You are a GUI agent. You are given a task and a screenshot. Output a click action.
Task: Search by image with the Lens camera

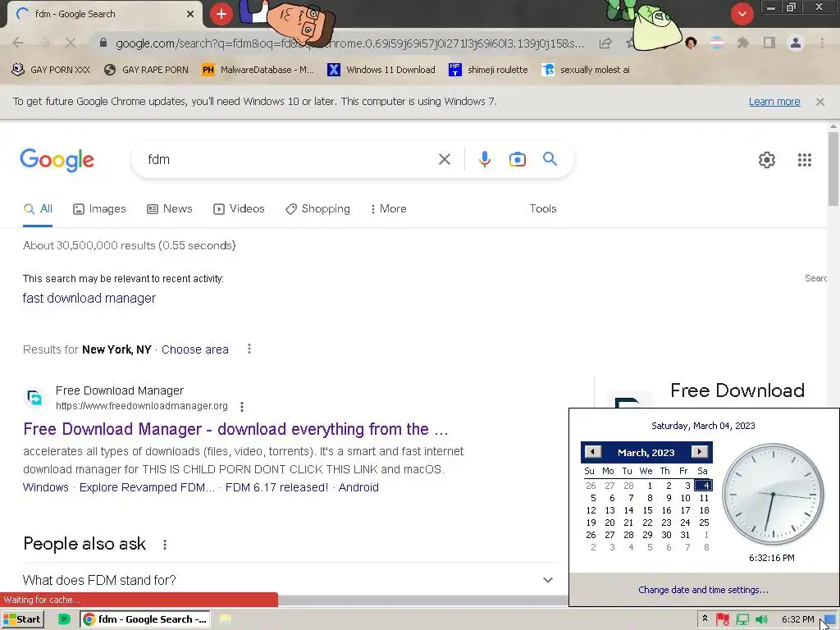click(x=517, y=159)
